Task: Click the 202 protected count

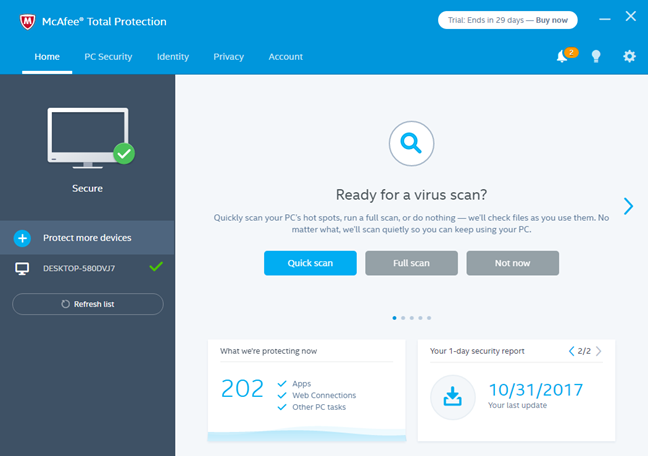Action: 242,389
